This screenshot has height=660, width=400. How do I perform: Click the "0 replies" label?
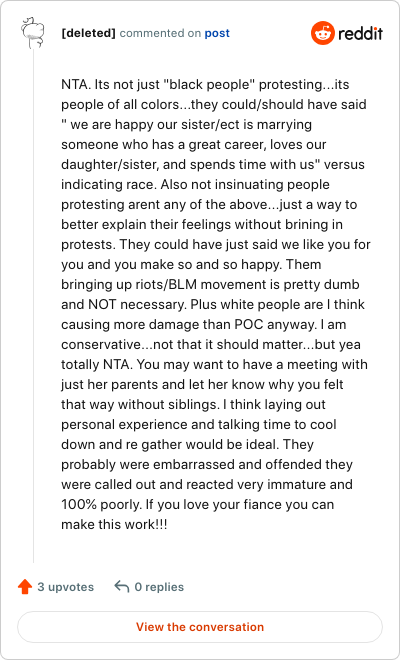(x=159, y=587)
